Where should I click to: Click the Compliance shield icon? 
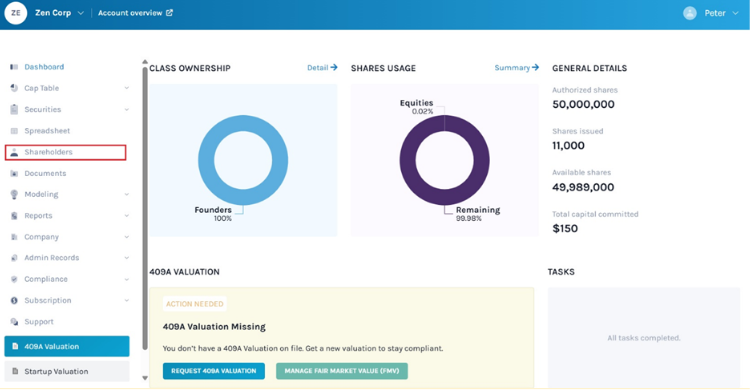14,279
